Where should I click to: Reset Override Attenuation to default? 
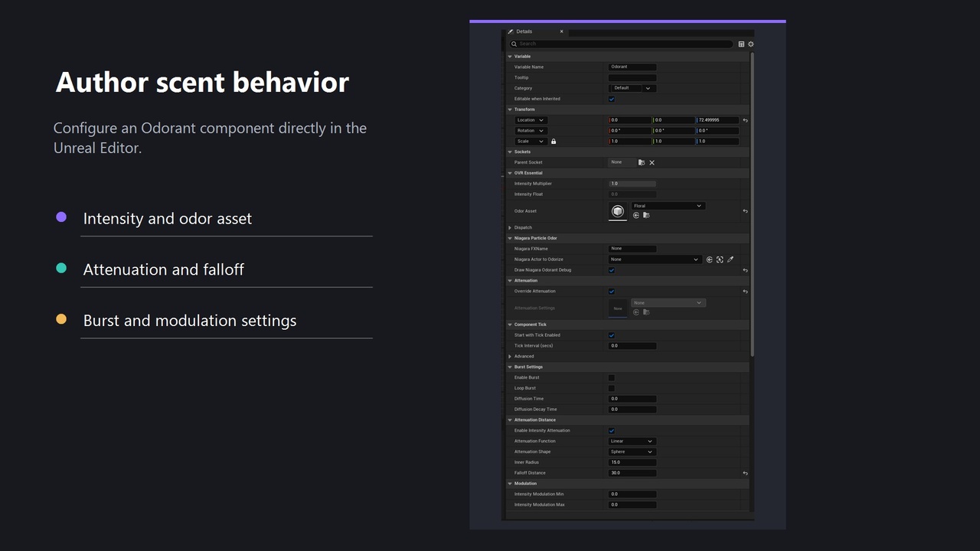pyautogui.click(x=746, y=292)
